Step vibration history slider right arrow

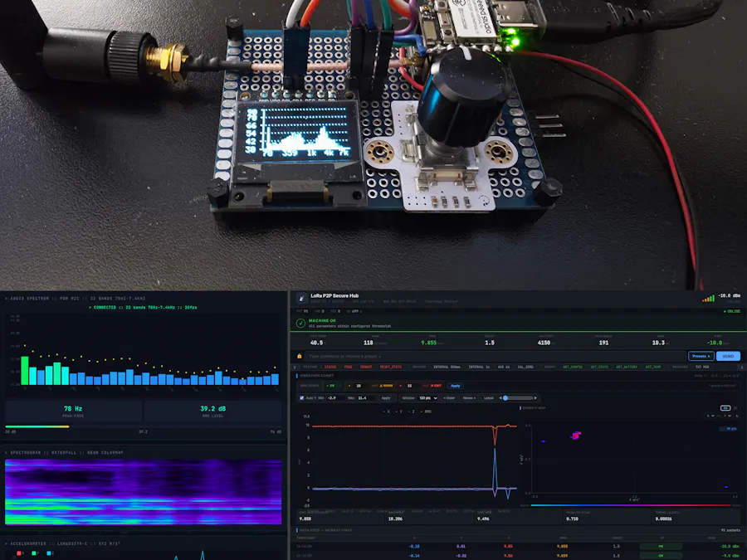(535, 397)
